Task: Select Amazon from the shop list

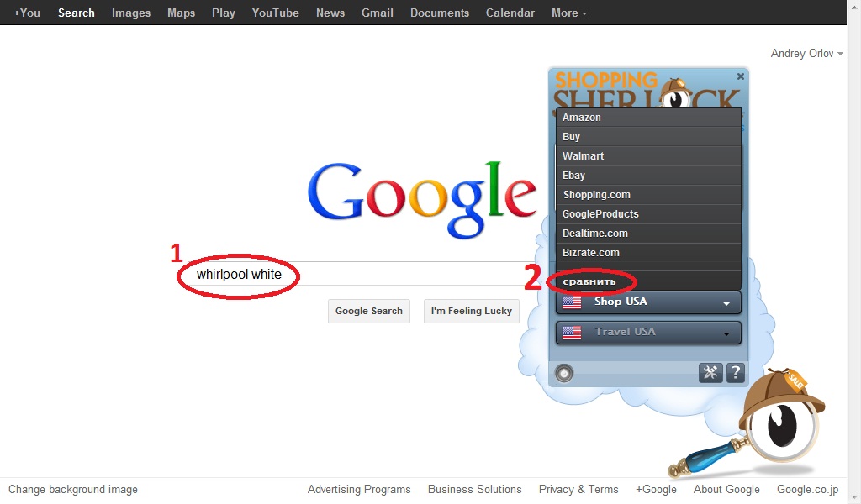Action: [x=648, y=118]
